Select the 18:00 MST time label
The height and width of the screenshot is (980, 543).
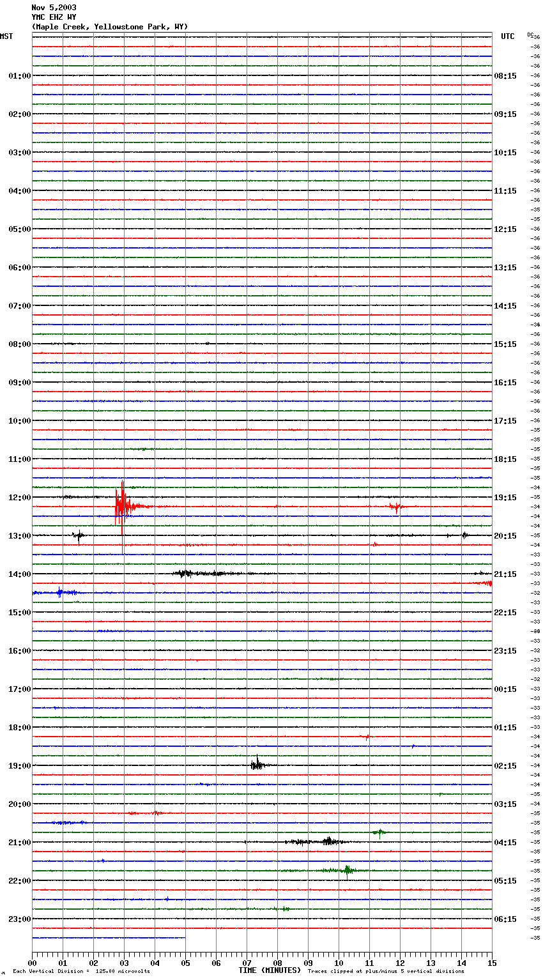pyautogui.click(x=20, y=728)
